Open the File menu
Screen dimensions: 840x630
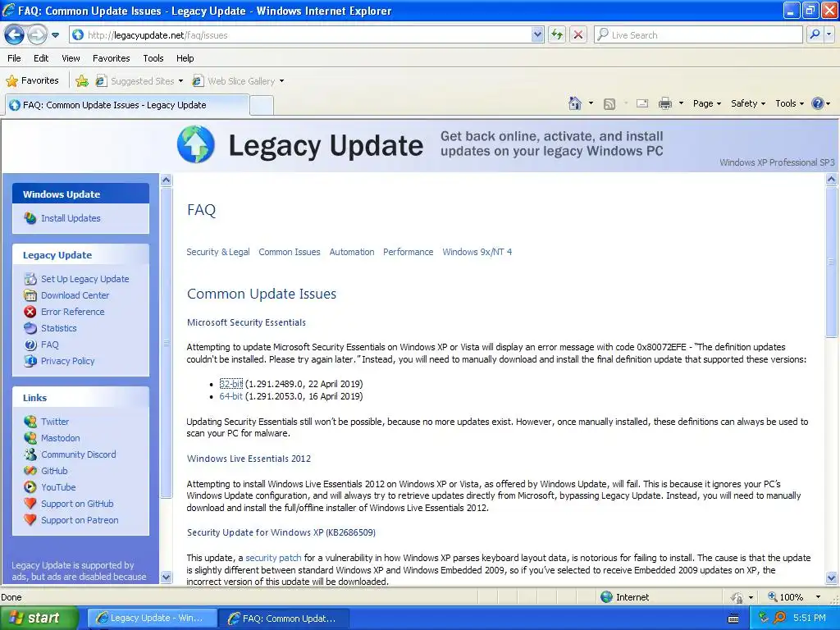[15, 58]
